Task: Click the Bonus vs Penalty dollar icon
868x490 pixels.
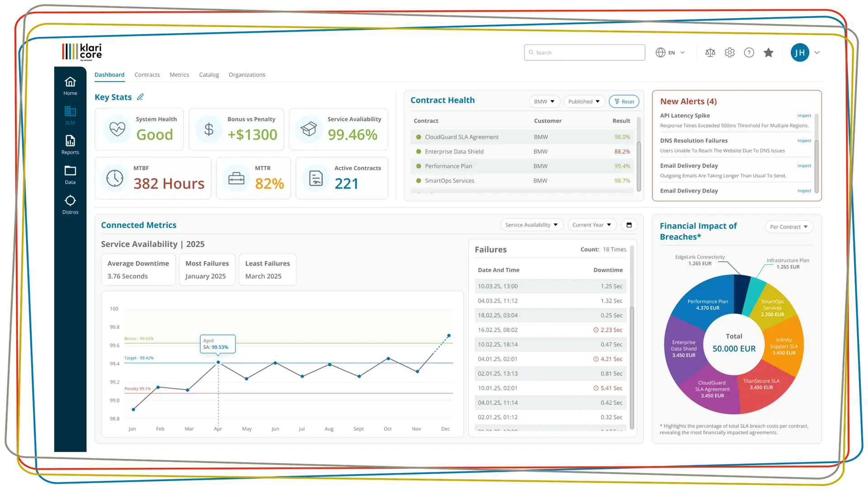Action: (x=209, y=129)
